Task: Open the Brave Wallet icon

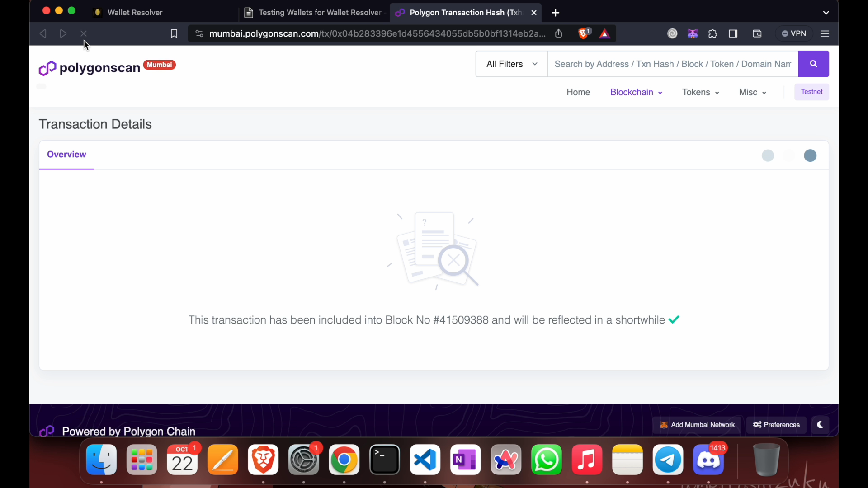Action: (x=757, y=33)
